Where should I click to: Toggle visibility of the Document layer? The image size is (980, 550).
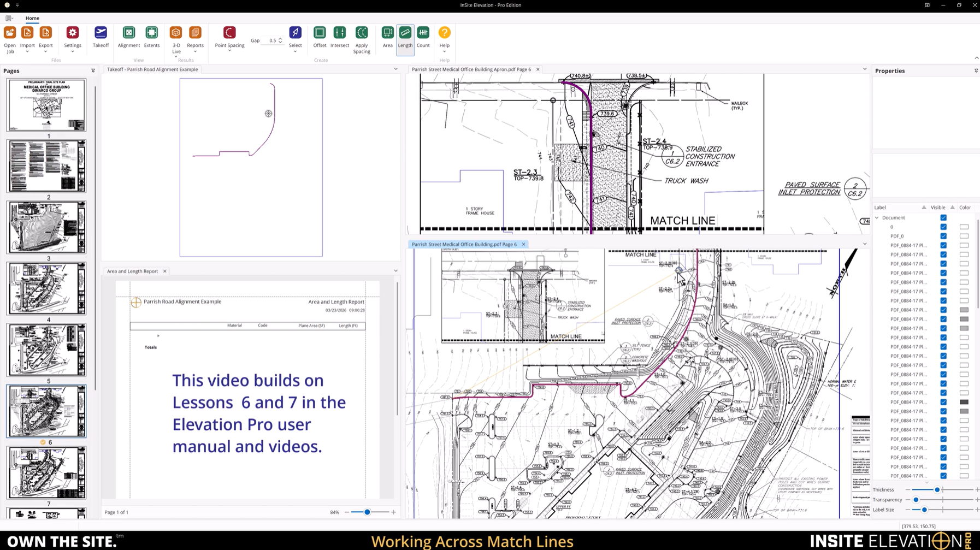(x=943, y=217)
